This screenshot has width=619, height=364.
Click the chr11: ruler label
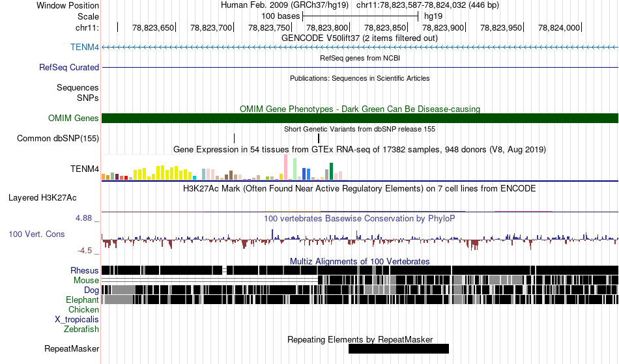[x=87, y=27]
